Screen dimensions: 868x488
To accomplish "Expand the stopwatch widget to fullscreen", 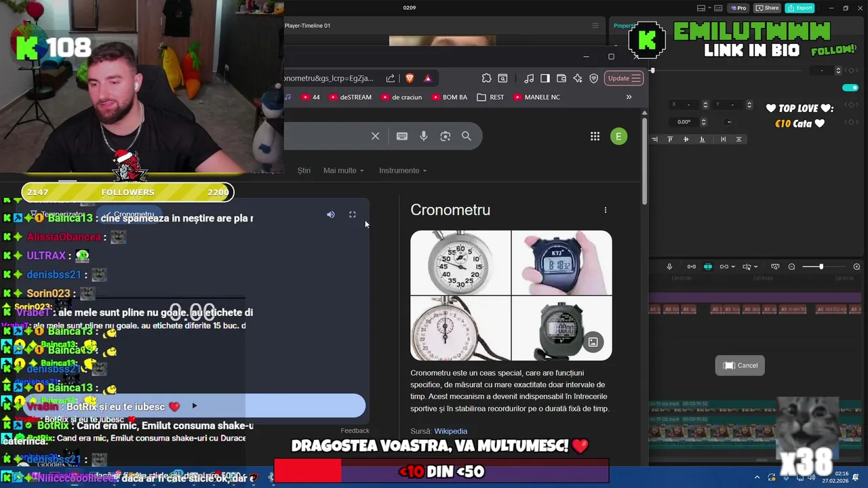I will click(x=353, y=214).
